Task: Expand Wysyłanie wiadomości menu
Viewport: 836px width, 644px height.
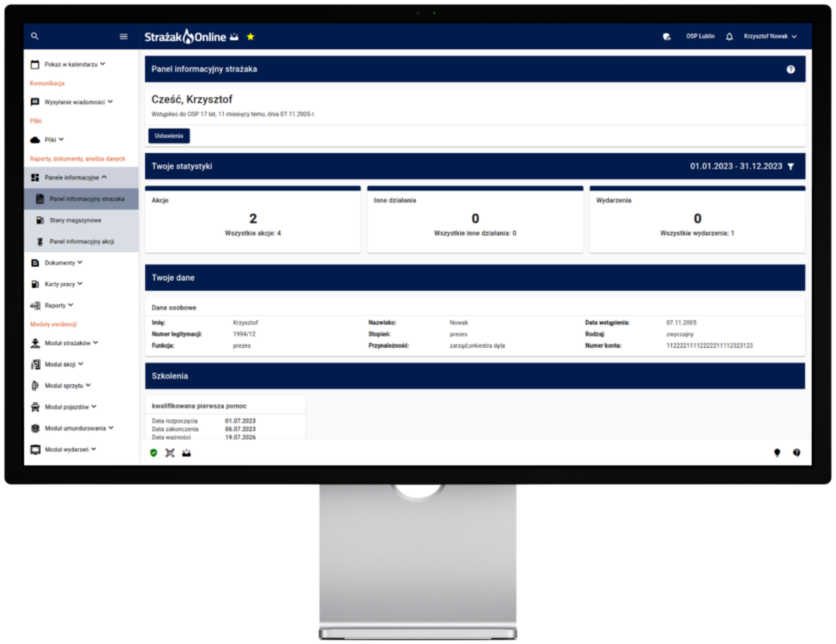Action: (x=75, y=102)
